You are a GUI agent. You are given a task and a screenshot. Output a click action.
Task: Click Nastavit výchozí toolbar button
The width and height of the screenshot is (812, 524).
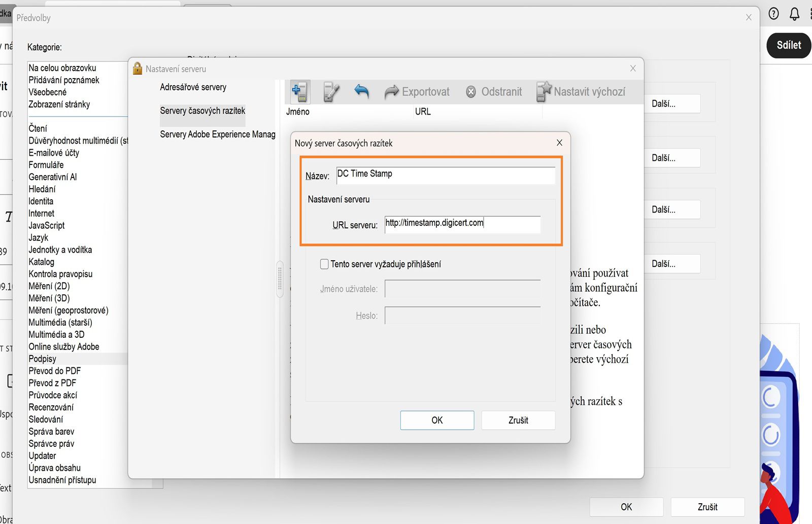coord(581,92)
